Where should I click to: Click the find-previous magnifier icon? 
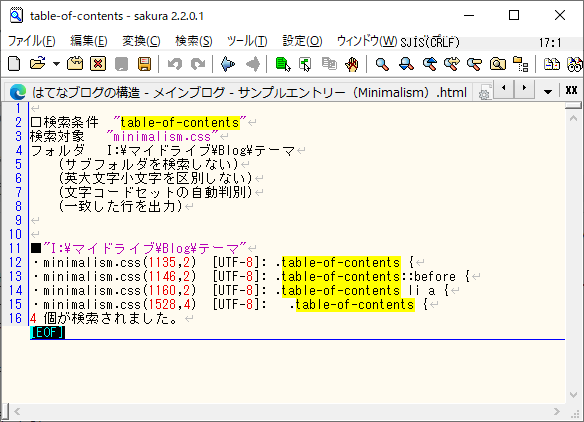click(x=429, y=64)
